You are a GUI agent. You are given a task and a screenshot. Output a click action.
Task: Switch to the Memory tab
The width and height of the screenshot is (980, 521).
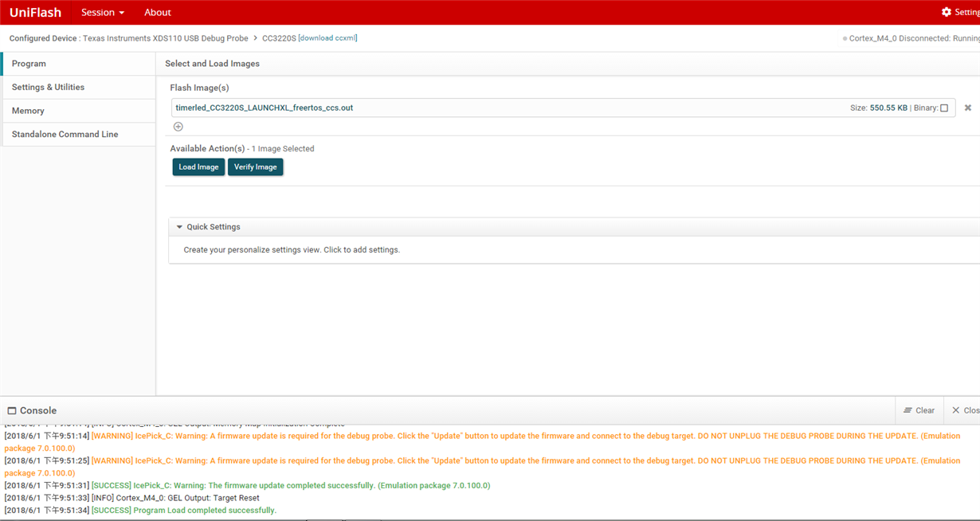27,110
